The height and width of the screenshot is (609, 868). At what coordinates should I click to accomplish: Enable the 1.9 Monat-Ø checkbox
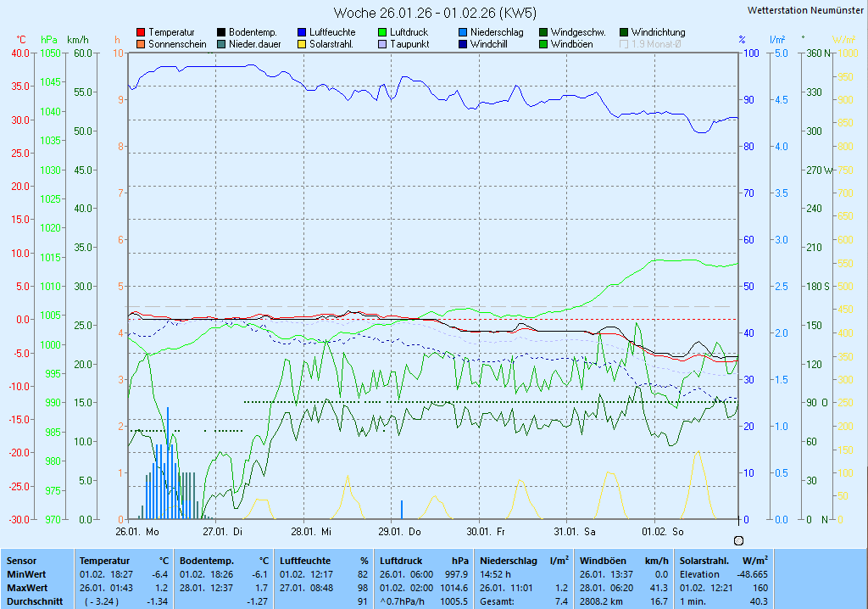(x=624, y=44)
